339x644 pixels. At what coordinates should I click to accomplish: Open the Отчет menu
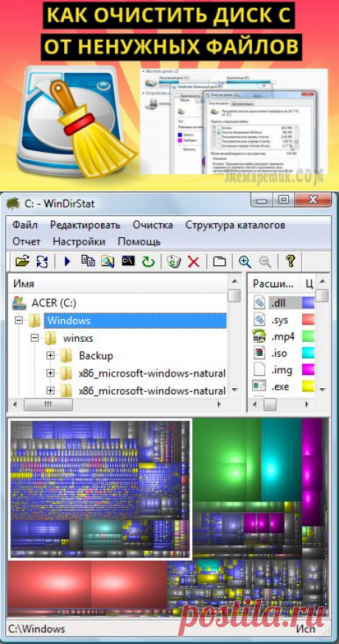pyautogui.click(x=27, y=242)
